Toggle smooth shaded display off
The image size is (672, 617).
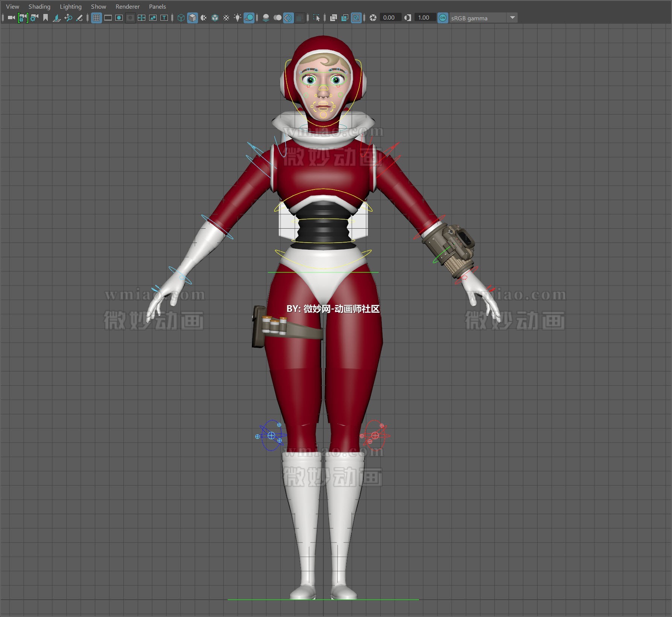pos(192,18)
